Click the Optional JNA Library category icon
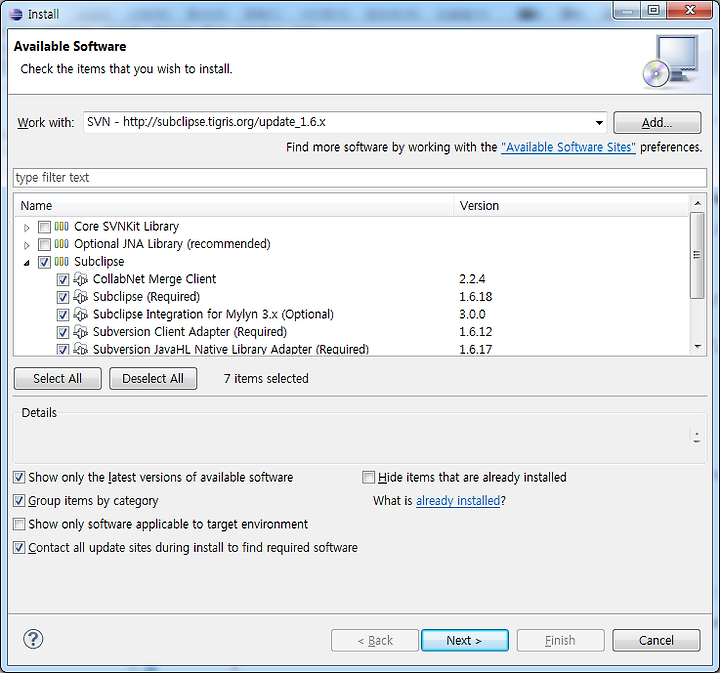 tap(61, 244)
